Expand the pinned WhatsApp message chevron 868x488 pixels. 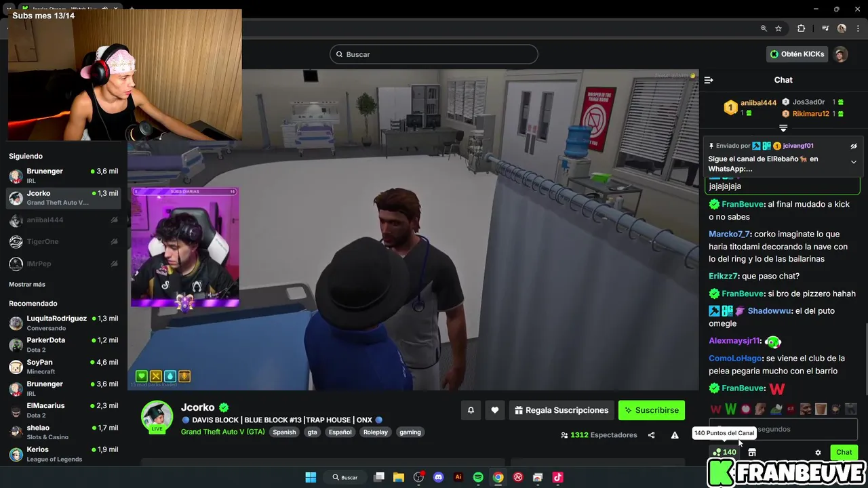click(x=854, y=162)
